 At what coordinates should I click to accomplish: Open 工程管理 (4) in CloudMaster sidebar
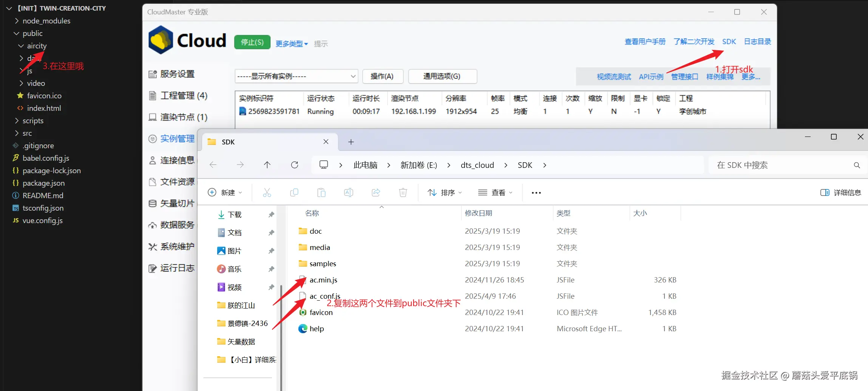(178, 96)
